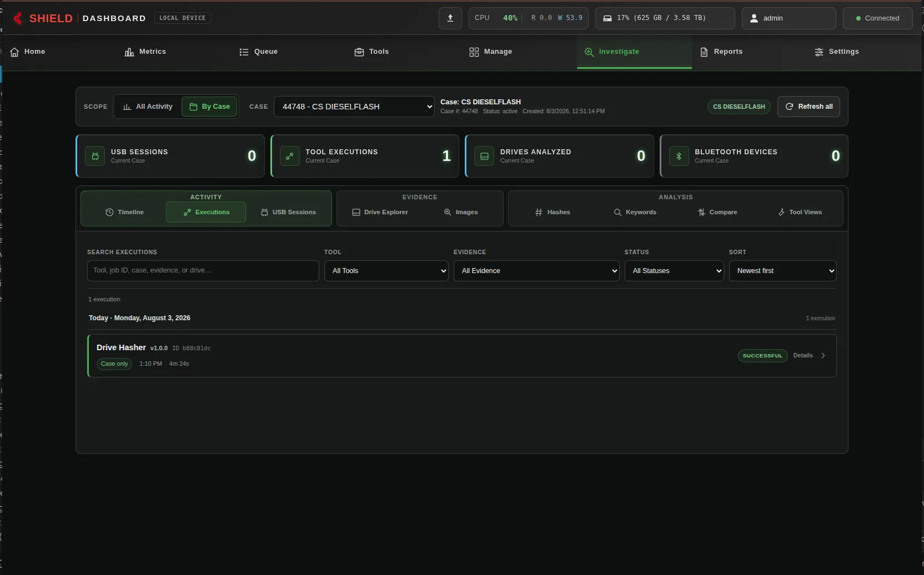The width and height of the screenshot is (924, 575).
Task: Click the Settings sliders icon
Action: (x=819, y=52)
